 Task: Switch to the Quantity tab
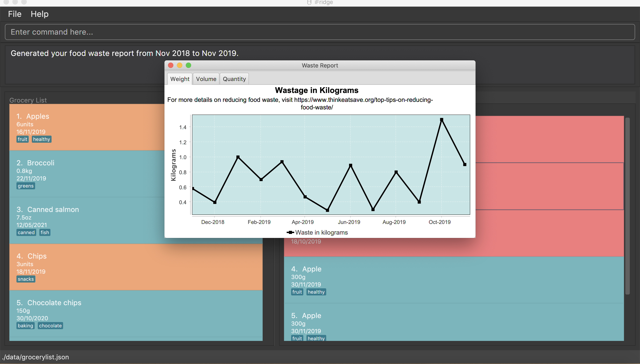[x=234, y=79]
